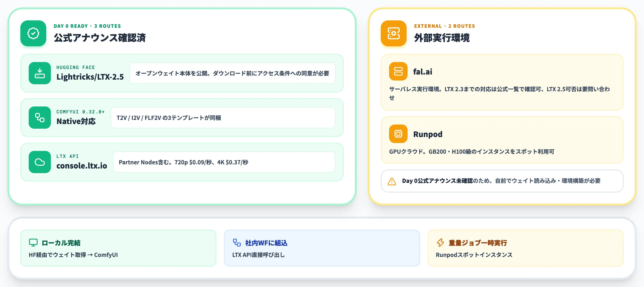Click the Runpodスポットインスタンス text
The width and height of the screenshot is (644, 287).
pos(474,255)
